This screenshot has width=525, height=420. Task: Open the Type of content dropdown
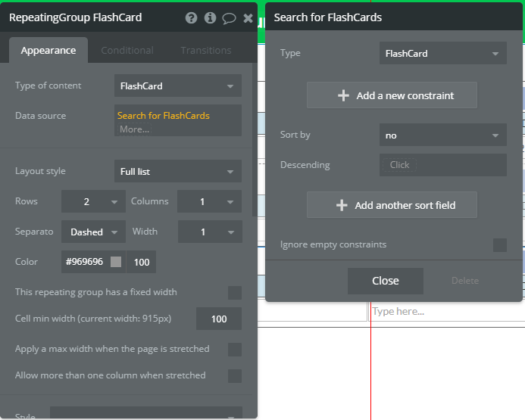(x=178, y=86)
